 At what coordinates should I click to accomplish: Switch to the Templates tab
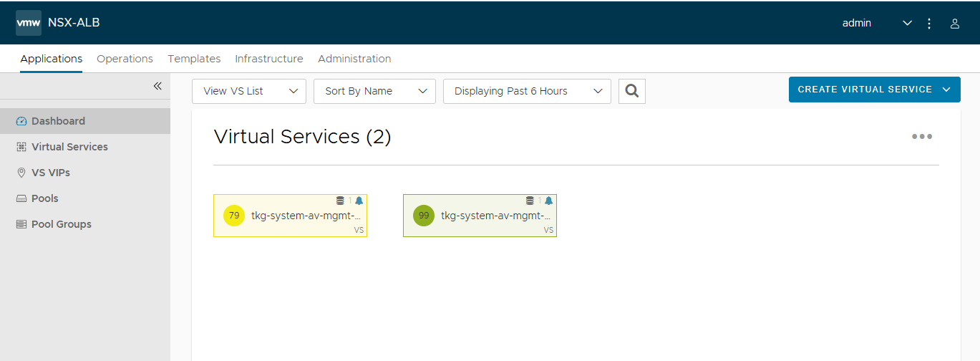pos(194,59)
